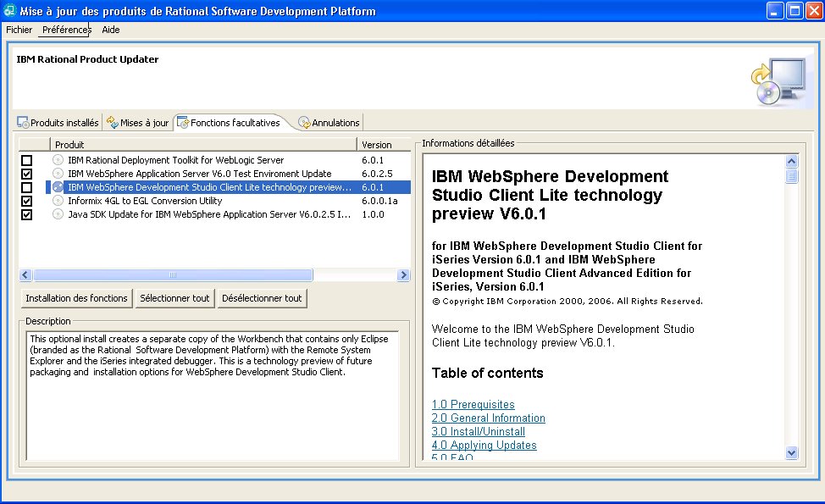This screenshot has height=504, width=825.
Task: Click disc icon beside Informix 4GL to EGL
Action: (58, 201)
